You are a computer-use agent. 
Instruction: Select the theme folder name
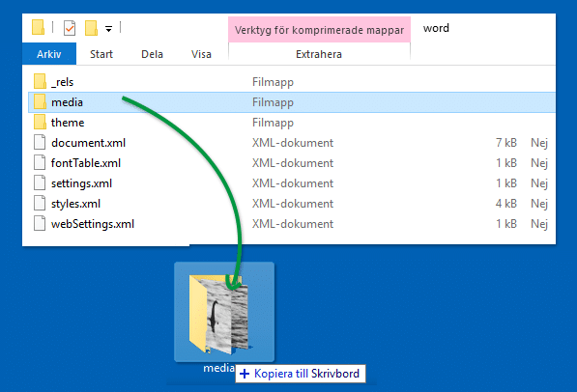pyautogui.click(x=68, y=123)
